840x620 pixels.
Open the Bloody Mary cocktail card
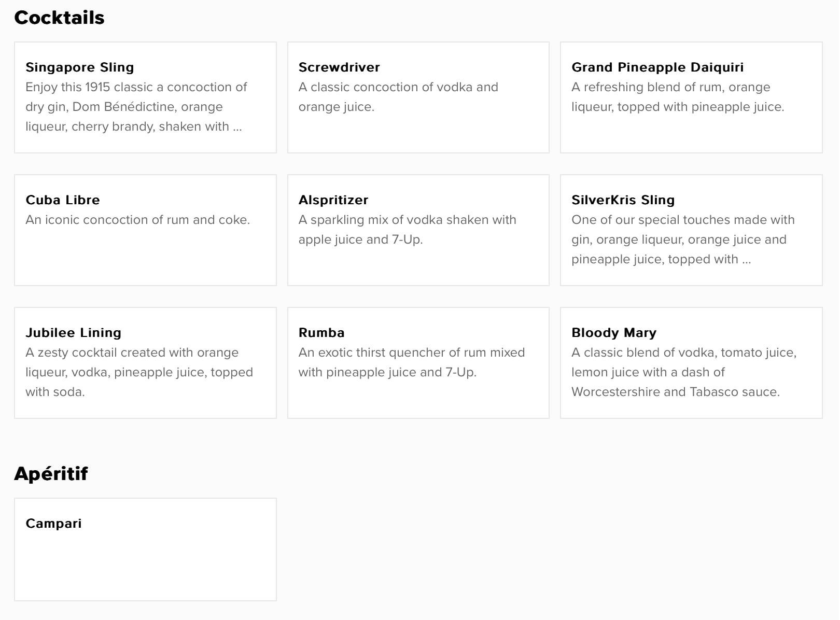click(x=691, y=363)
